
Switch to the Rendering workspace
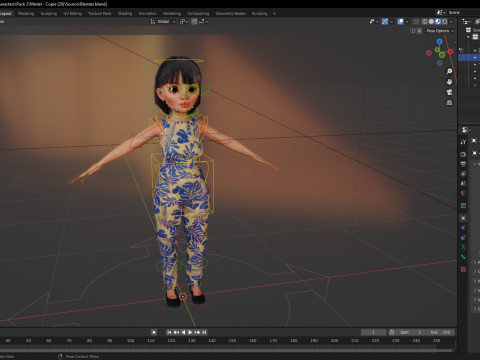pos(172,13)
